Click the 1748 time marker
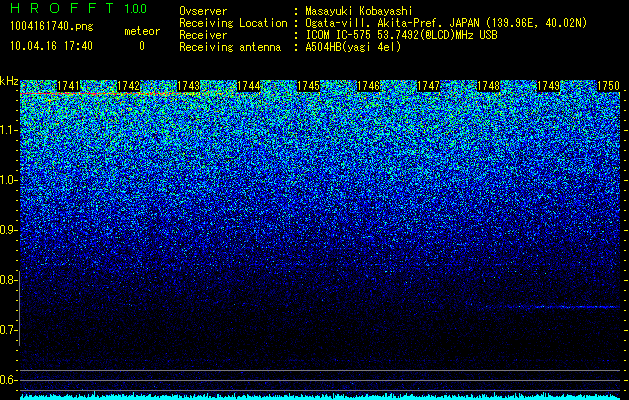Image resolution: width=629 pixels, height=400 pixels. [489, 86]
